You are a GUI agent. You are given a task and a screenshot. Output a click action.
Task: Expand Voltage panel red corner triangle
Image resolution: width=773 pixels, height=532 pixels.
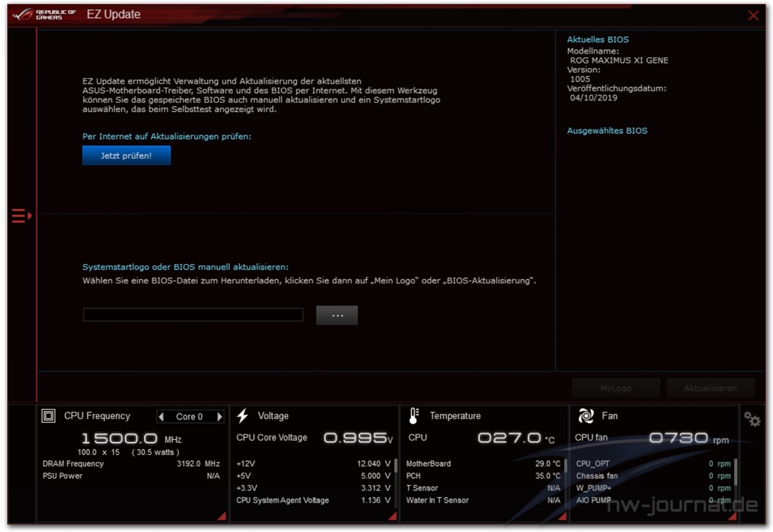(392, 516)
